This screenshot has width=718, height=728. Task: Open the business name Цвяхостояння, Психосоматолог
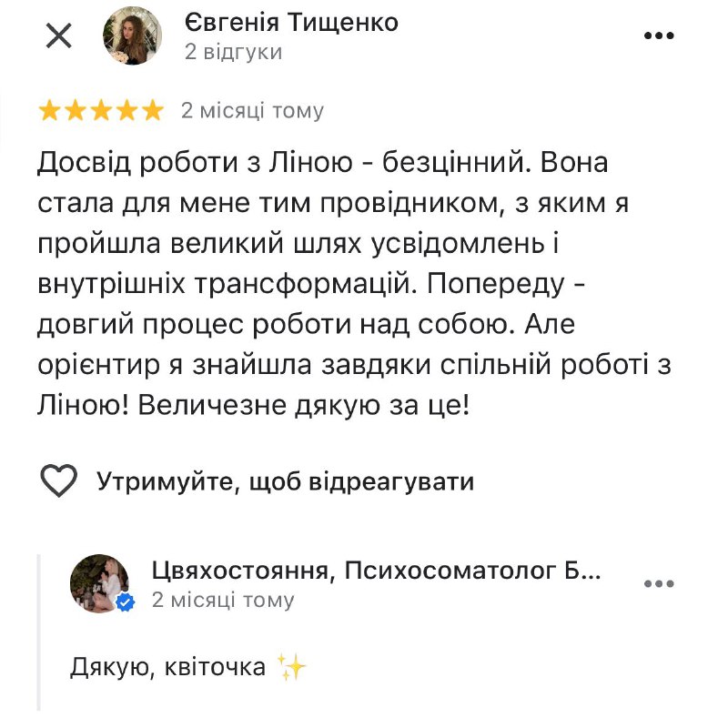(375, 571)
